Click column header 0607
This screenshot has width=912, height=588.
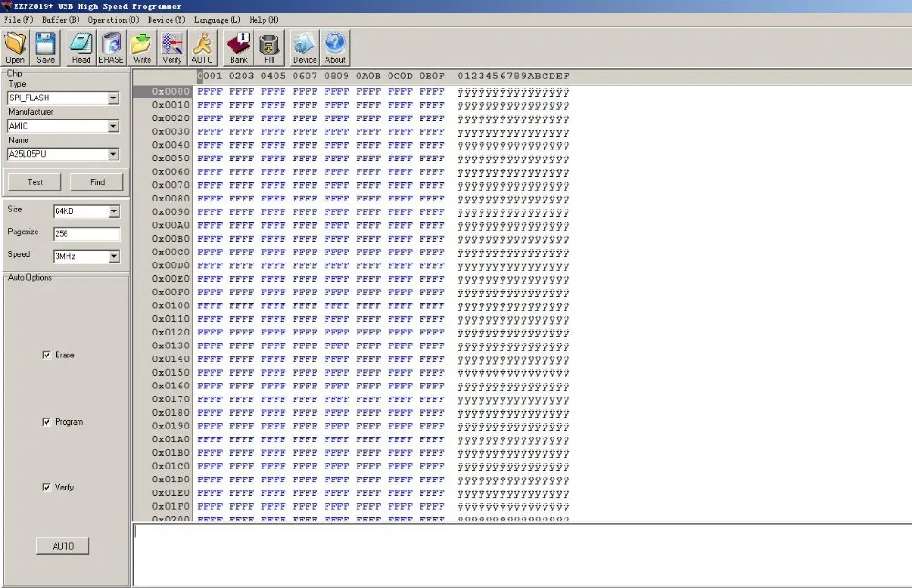click(x=305, y=77)
